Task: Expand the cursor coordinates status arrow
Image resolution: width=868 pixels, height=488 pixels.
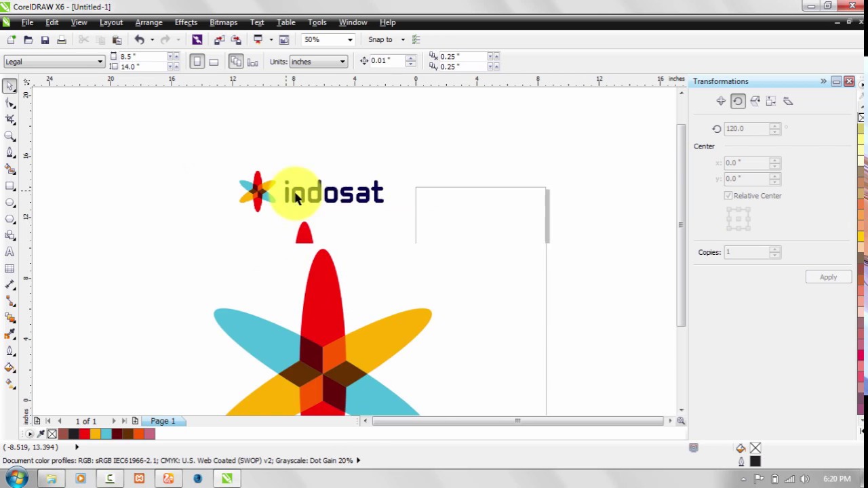Action: pos(77,447)
